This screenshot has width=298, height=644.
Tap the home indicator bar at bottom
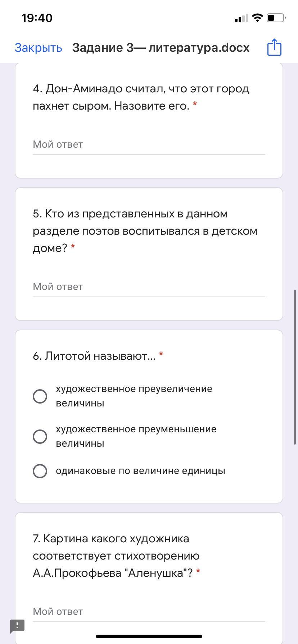[x=149, y=636]
